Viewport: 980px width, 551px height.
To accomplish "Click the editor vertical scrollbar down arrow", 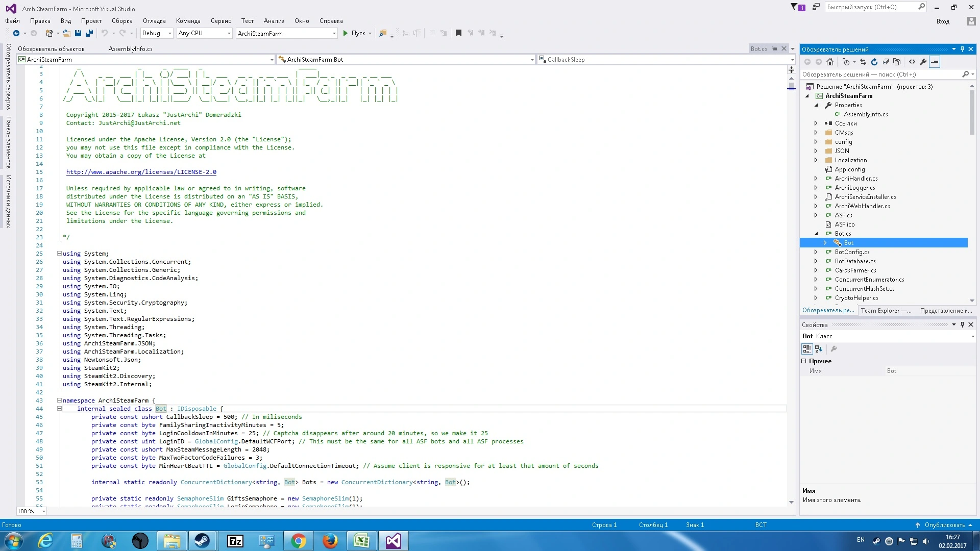I will (x=791, y=503).
